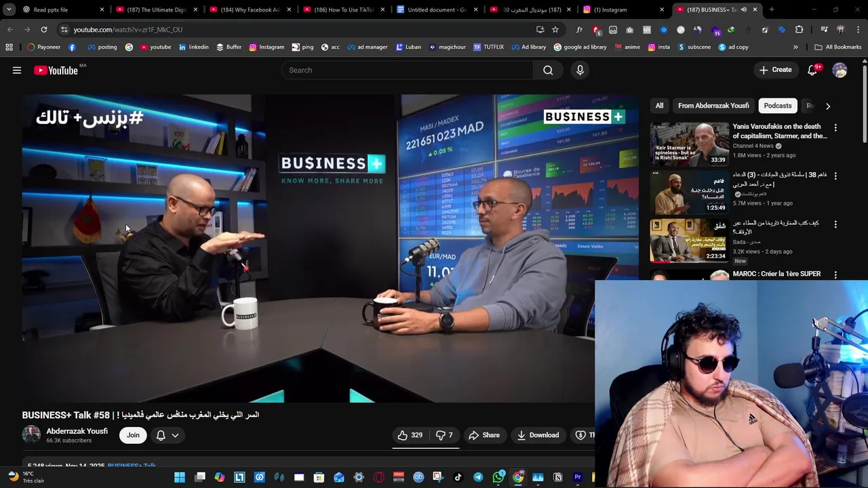This screenshot has height=488, width=868.
Task: Like the video with 329 likes
Action: click(410, 435)
